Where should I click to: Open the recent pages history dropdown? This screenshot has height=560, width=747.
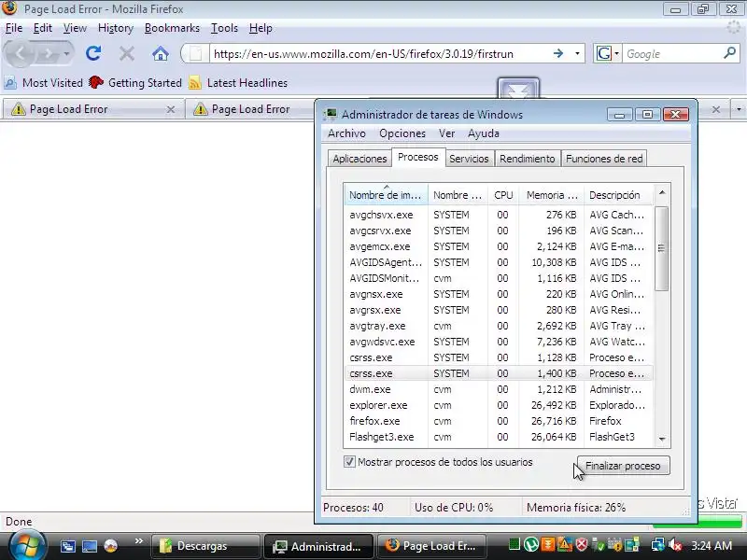tap(66, 54)
